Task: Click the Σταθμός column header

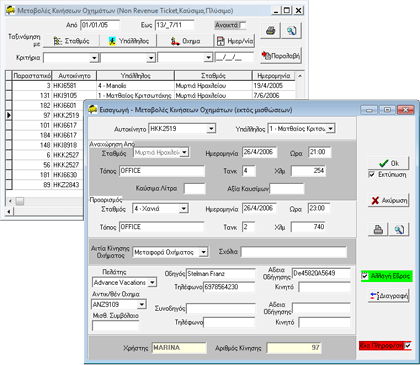Action: pos(213,76)
